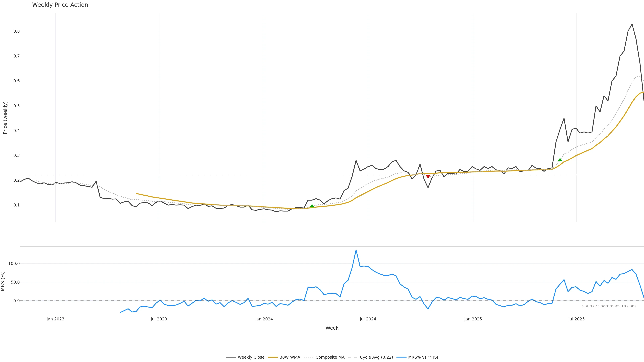Viewport: 644px width, 362px height.
Task: Hide the MRS% vs ^HSI legend entry
Action: click(423, 357)
